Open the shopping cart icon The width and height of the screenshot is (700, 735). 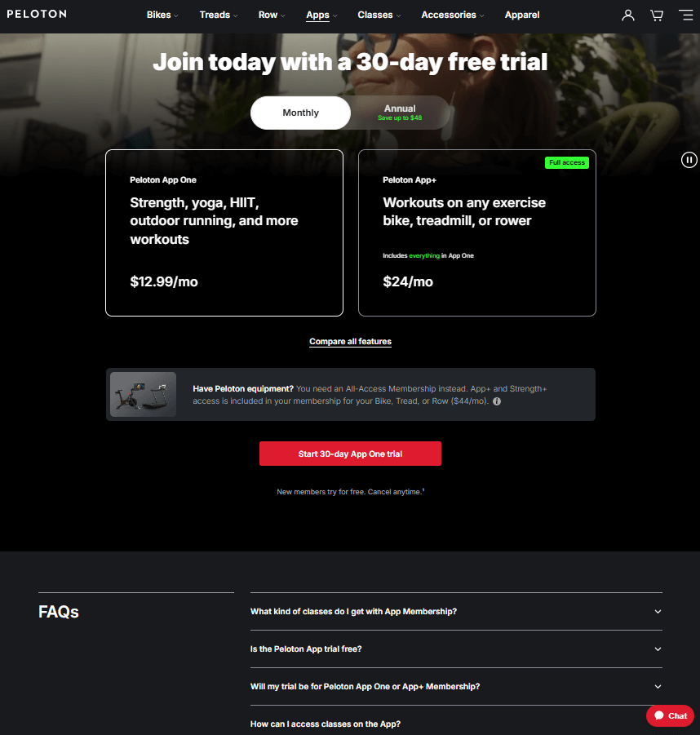(x=657, y=15)
